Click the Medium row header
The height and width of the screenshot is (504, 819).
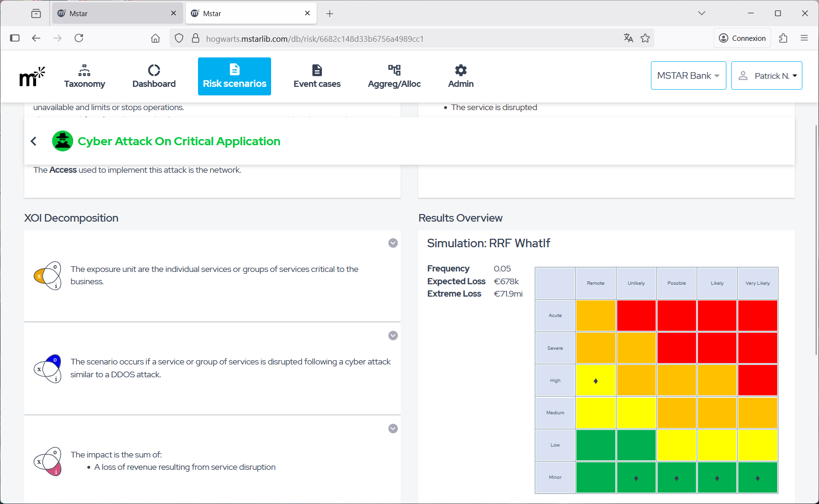click(555, 413)
